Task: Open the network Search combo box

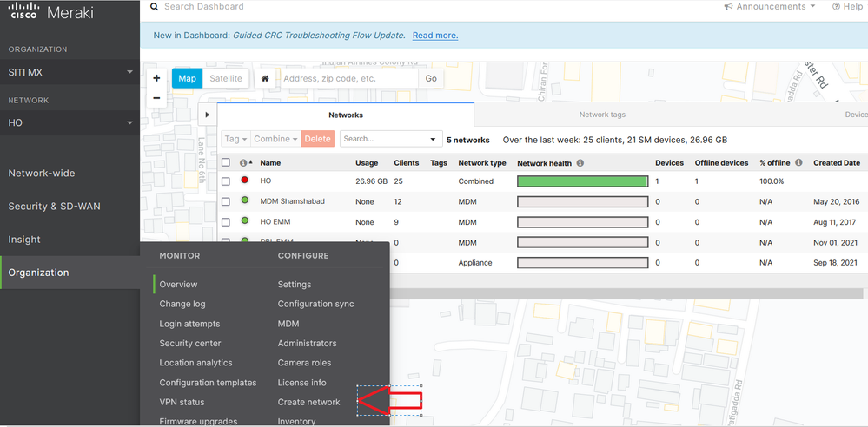Action: [391, 139]
